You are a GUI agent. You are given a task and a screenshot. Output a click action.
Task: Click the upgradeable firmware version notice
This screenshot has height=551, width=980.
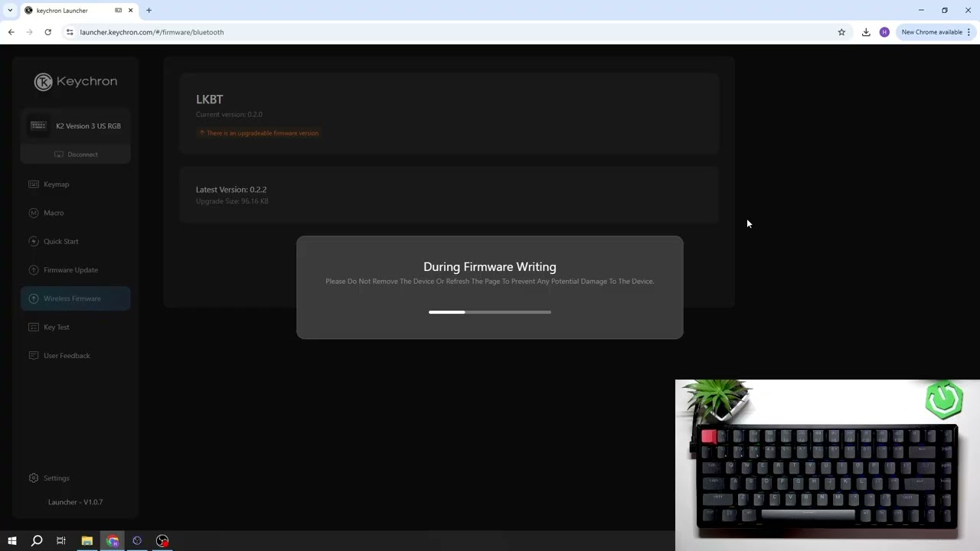[x=259, y=133]
